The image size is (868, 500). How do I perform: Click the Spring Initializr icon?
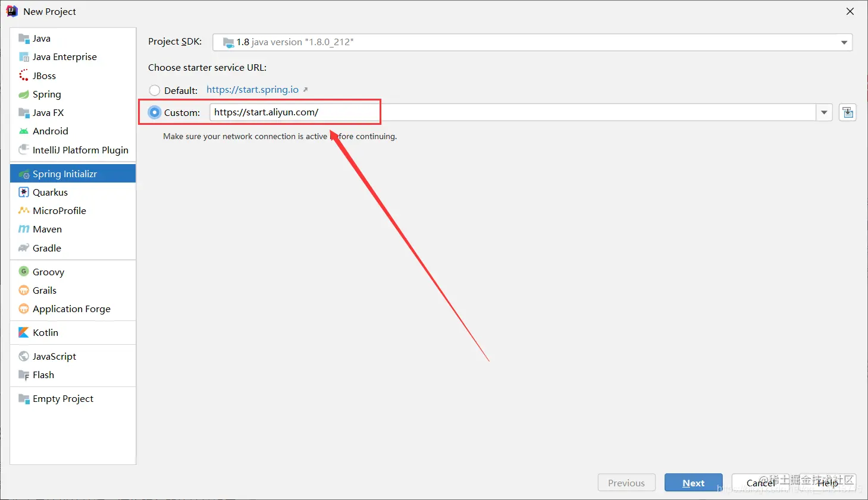24,174
